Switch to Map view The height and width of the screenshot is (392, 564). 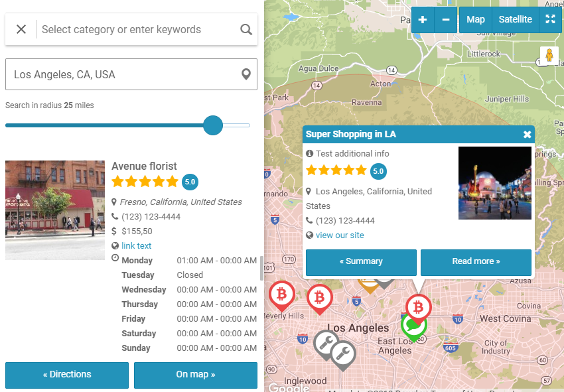click(475, 20)
